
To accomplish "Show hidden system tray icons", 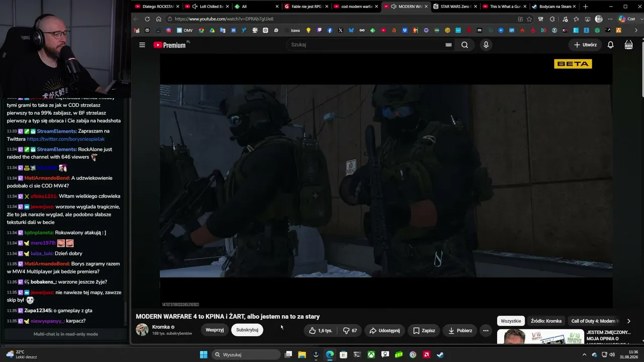I will pyautogui.click(x=585, y=354).
